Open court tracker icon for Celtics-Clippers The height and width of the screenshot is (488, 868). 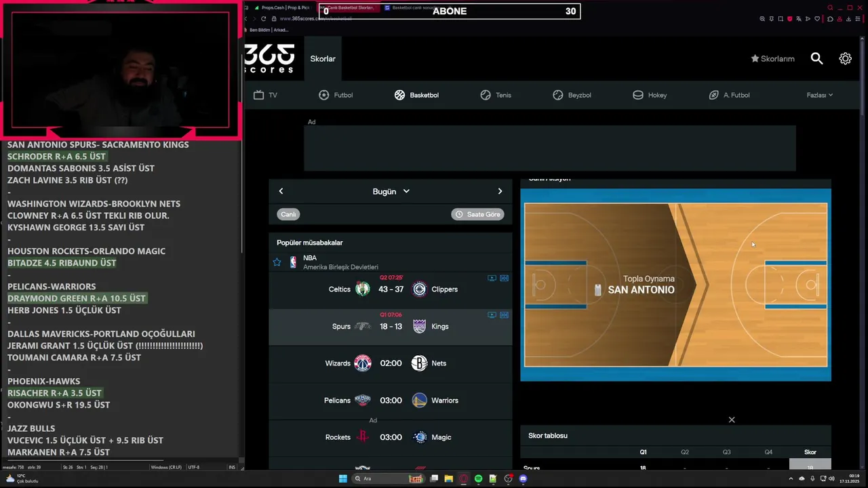coord(504,278)
